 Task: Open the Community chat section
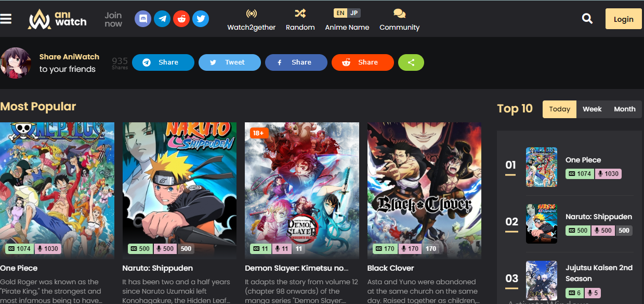(x=399, y=19)
